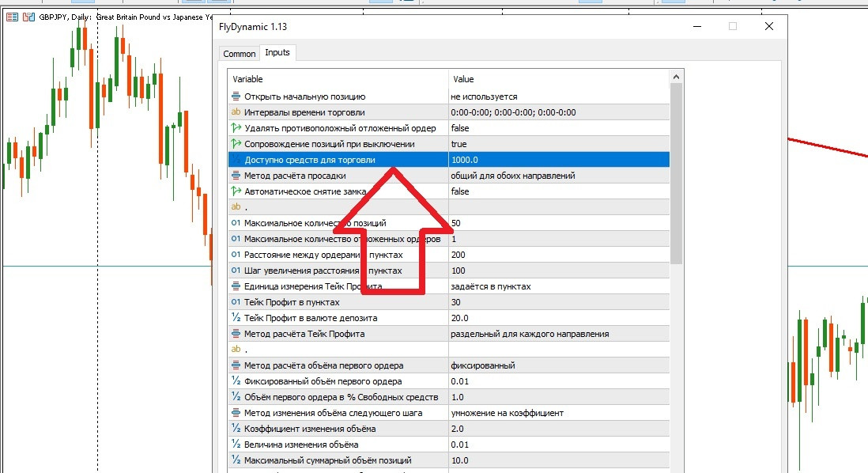
Task: Open the 'умножение на коэффициент' value dropdown
Action: click(x=559, y=413)
